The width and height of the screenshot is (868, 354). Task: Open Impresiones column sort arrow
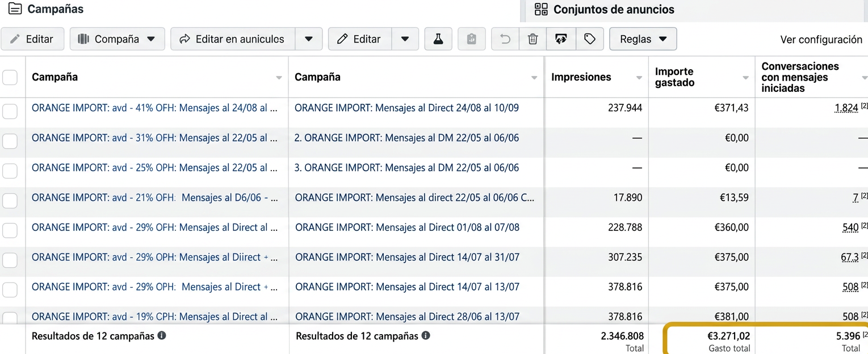(639, 78)
